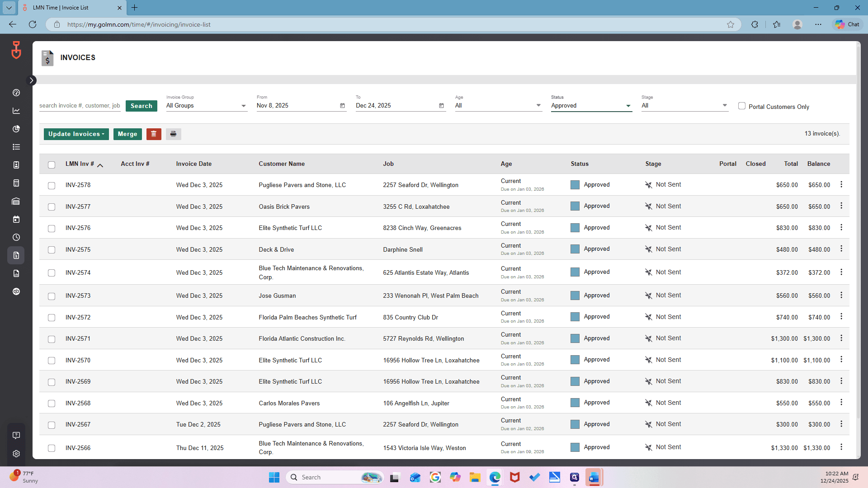Sort by LMN Inv # column header
Image resolution: width=868 pixels, height=488 pixels.
(x=80, y=164)
